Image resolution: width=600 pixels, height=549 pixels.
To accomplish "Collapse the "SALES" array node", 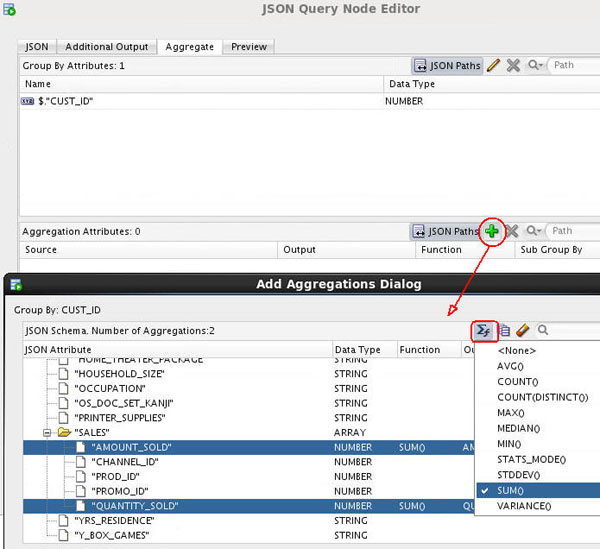I will pyautogui.click(x=47, y=433).
